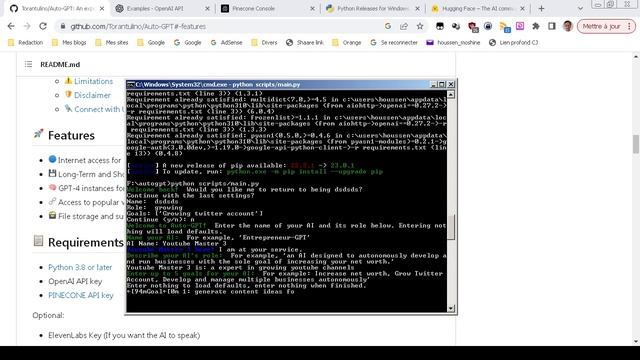Open the Mes sites bookmarks folder
The width and height of the screenshot is (640, 360).
112,42
